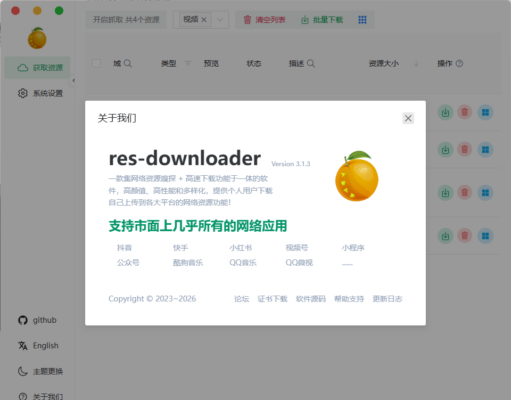Click the github cat icon

(23, 320)
